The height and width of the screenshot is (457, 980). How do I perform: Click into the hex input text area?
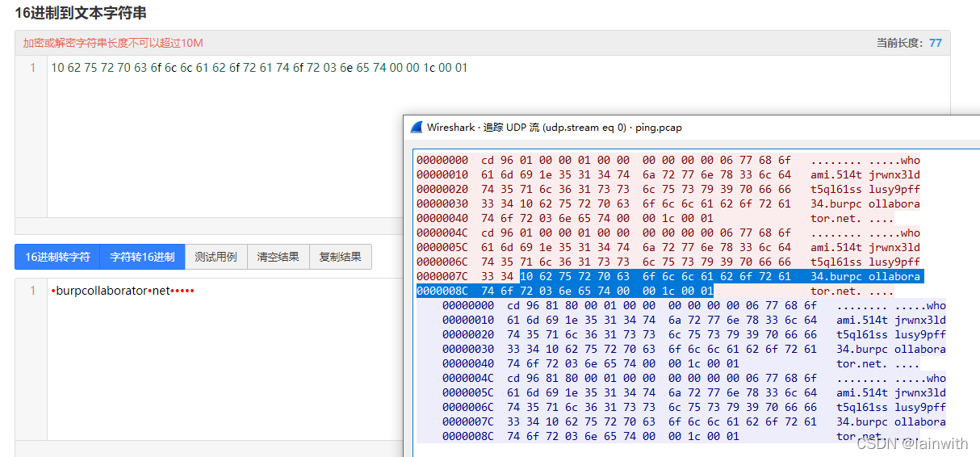(x=226, y=136)
